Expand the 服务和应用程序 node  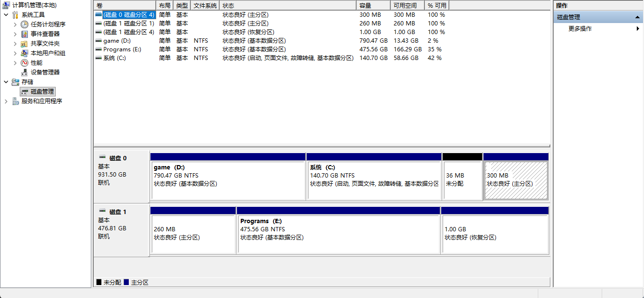pos(6,101)
